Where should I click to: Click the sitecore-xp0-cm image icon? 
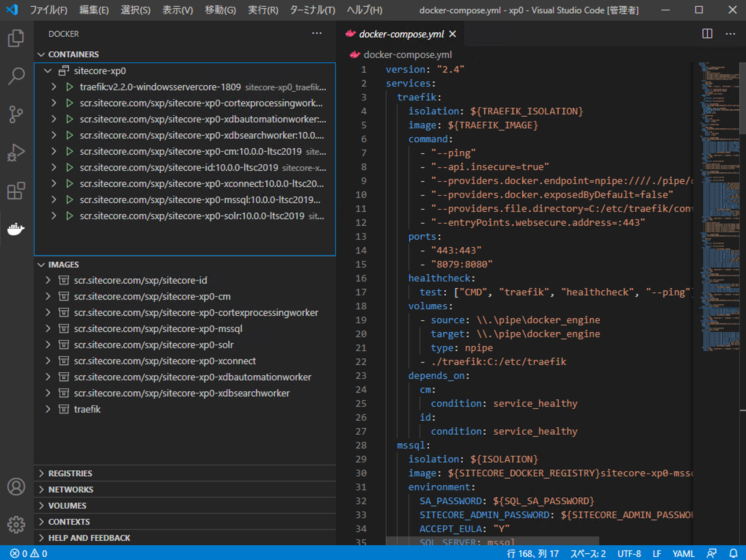64,296
